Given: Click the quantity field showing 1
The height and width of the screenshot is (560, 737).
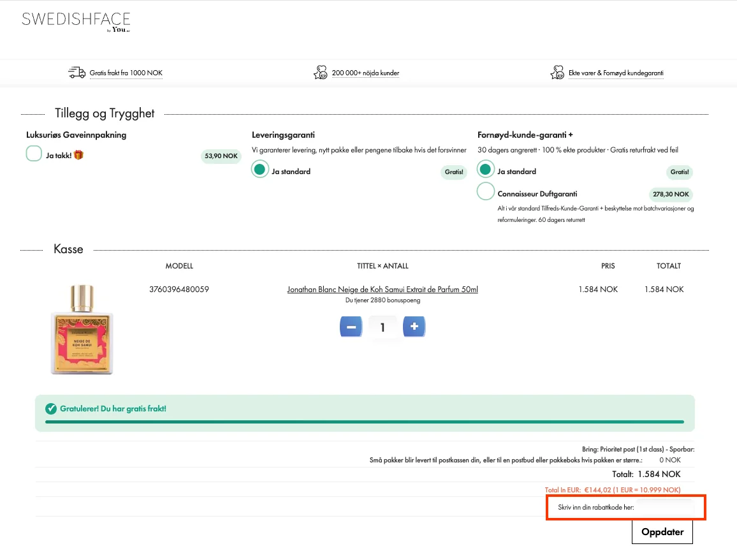Looking at the screenshot, I should [x=383, y=327].
